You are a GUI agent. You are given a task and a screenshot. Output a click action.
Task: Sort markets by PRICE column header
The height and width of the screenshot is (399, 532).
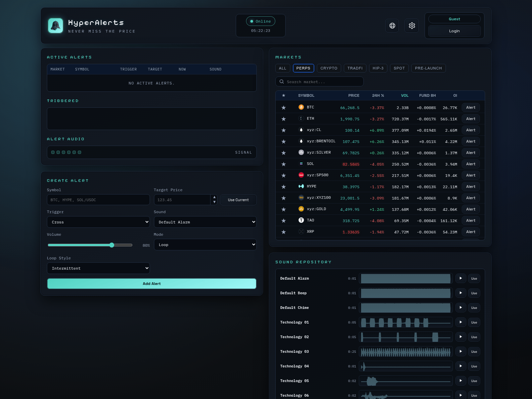point(354,95)
